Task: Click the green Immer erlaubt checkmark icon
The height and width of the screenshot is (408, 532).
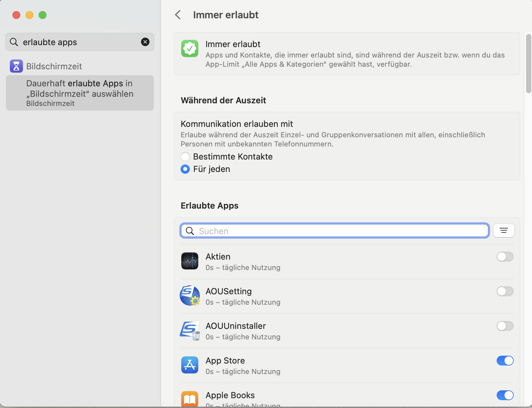Action: (190, 48)
